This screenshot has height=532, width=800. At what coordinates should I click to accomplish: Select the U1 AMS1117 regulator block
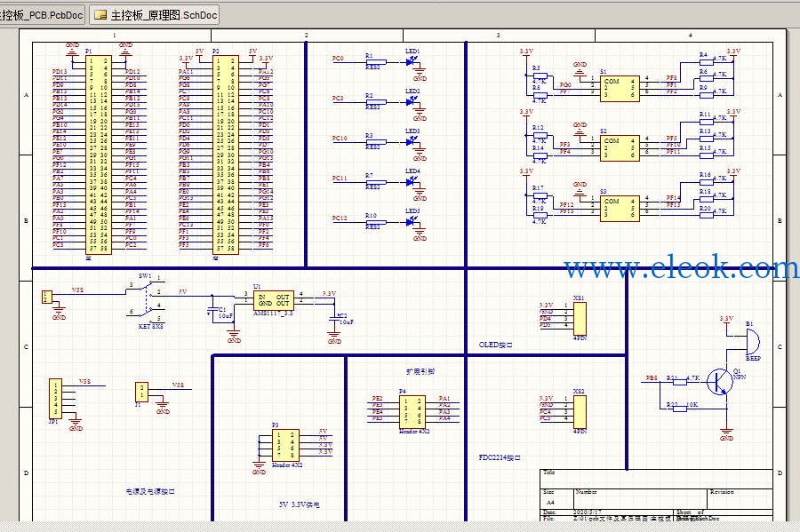[x=274, y=301]
